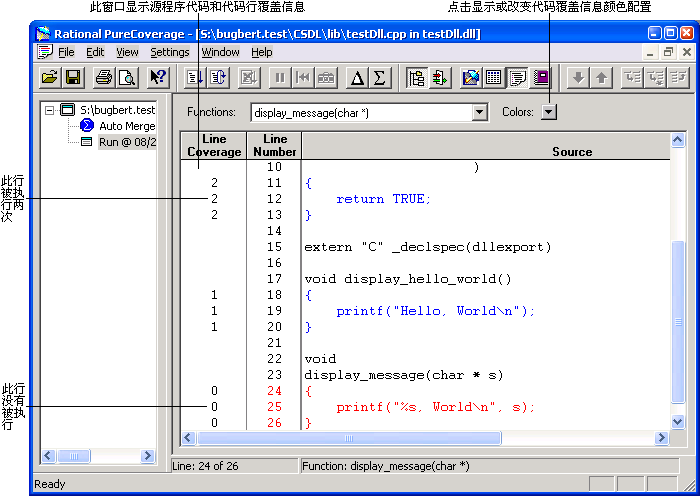Screen dimensions: 700x496
Task: Click the camera snapshot toolbar icon
Action: point(326,78)
